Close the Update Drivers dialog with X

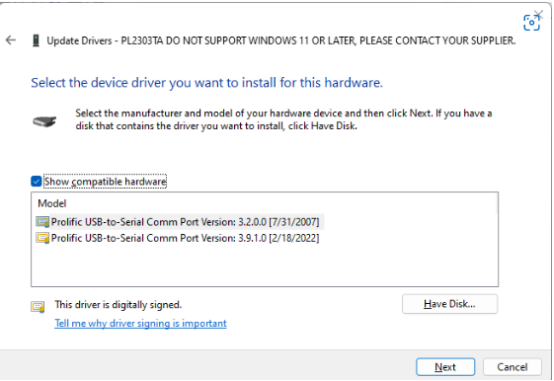(539, 14)
